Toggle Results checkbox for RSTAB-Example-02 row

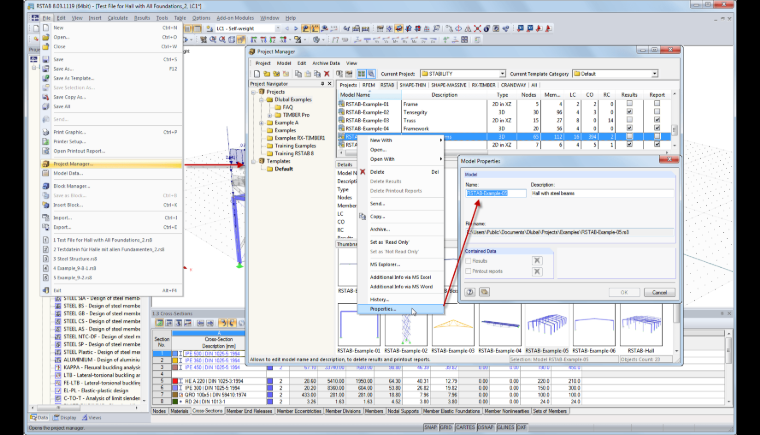[629, 112]
